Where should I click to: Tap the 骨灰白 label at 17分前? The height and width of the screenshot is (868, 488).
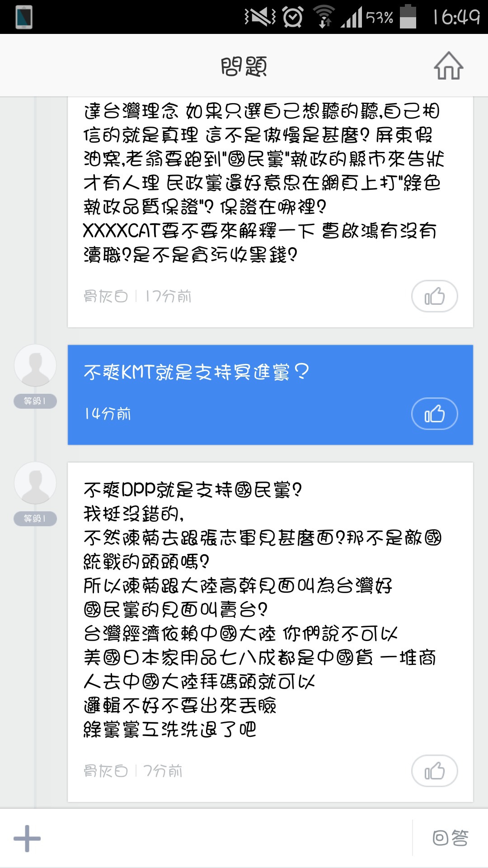click(106, 297)
